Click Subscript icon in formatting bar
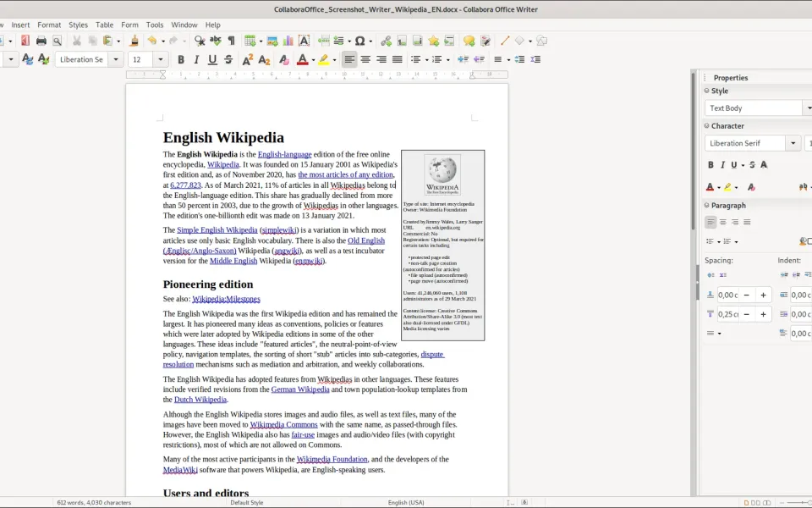The width and height of the screenshot is (812, 508). [x=264, y=59]
